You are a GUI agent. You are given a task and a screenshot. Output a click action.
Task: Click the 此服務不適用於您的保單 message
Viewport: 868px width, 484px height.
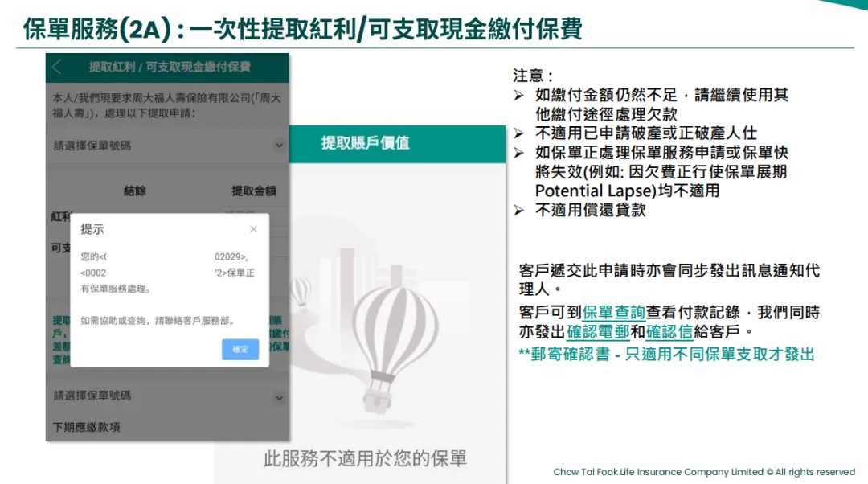point(365,458)
